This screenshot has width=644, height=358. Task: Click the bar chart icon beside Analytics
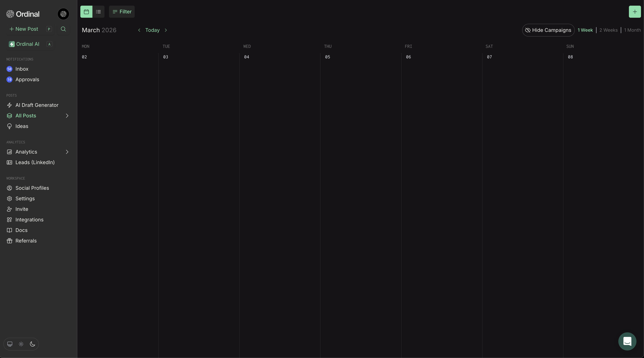pos(9,152)
